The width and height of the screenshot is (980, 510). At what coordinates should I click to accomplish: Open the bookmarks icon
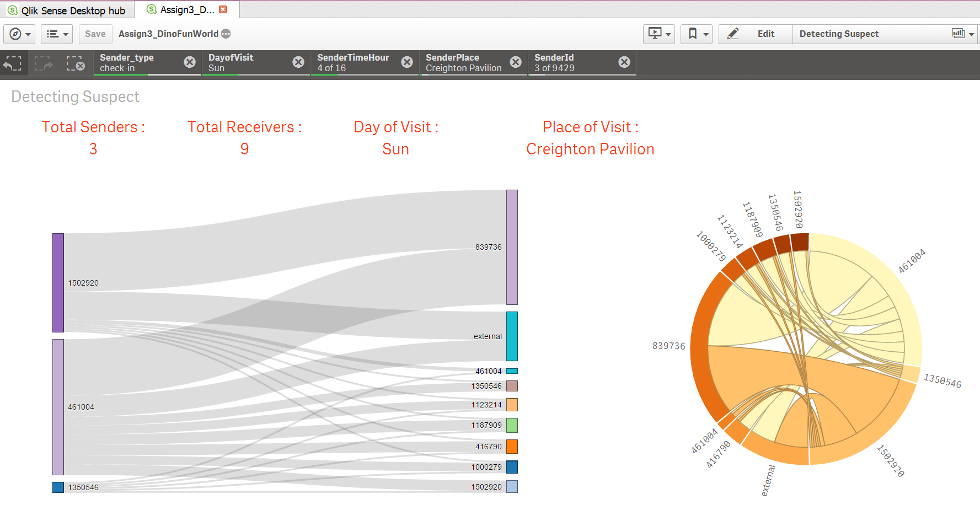[697, 34]
